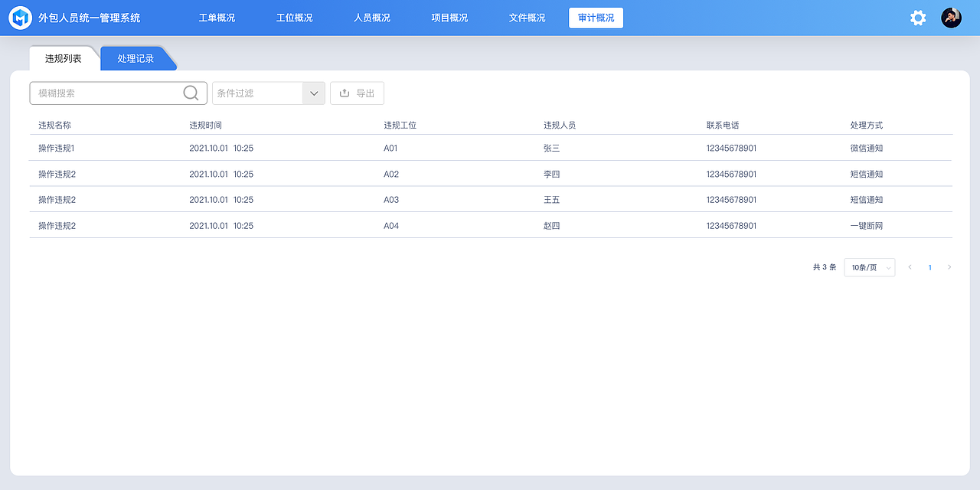980x490 pixels.
Task: Select the table row for 张三
Action: click(490, 148)
